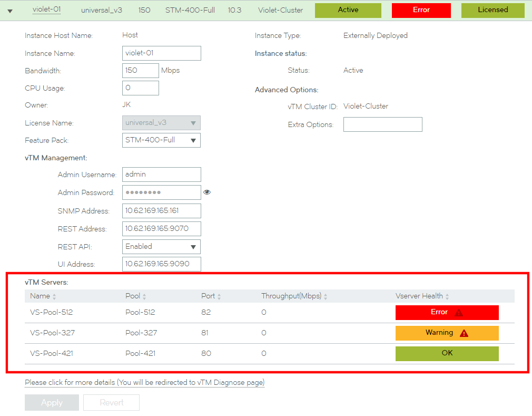Sort servers by Pool column arrows

[144, 297]
